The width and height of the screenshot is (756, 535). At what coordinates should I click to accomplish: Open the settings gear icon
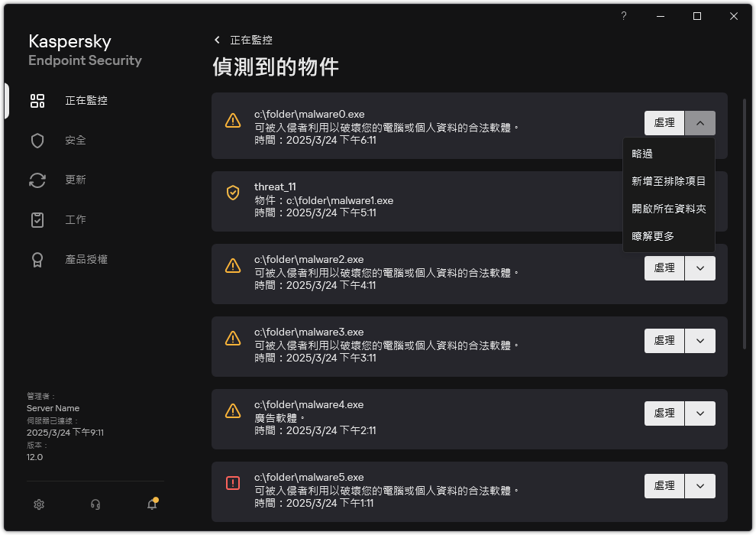[x=38, y=504]
